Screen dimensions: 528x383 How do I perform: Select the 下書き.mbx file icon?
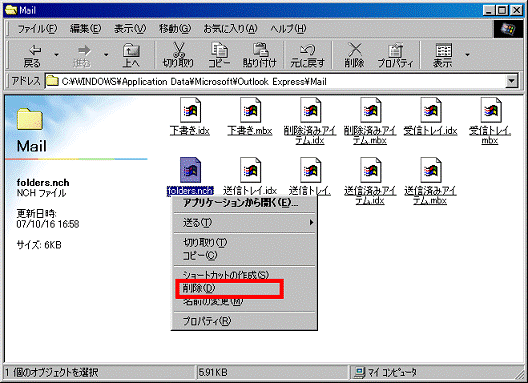pos(250,110)
